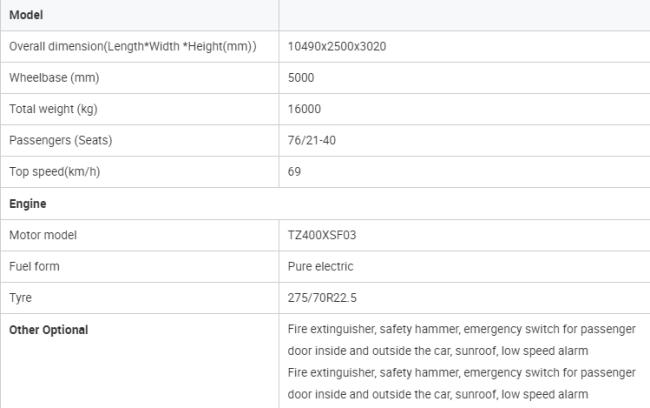
Task: Select the 5000 wheelbase value
Action: click(300, 78)
